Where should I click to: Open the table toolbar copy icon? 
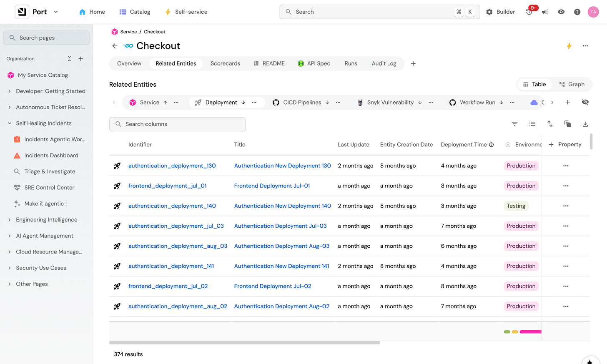[567, 124]
